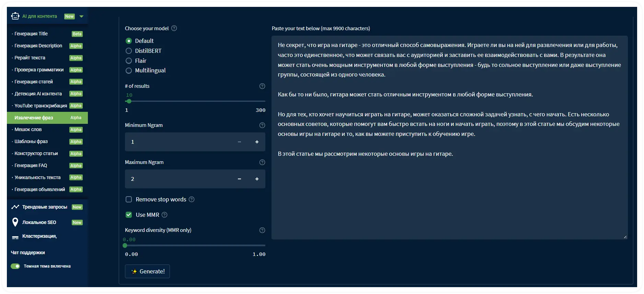Open Генерация Description menu item
Screen dimensions: 644x294
click(x=47, y=46)
